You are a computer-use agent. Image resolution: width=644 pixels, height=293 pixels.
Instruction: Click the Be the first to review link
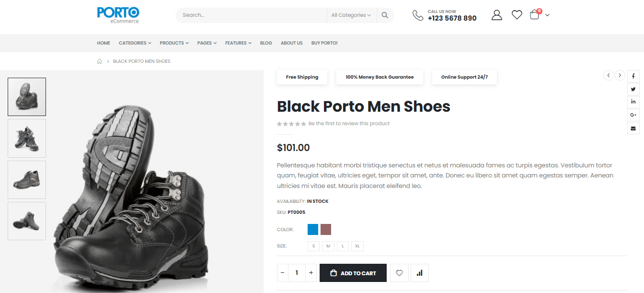[349, 123]
